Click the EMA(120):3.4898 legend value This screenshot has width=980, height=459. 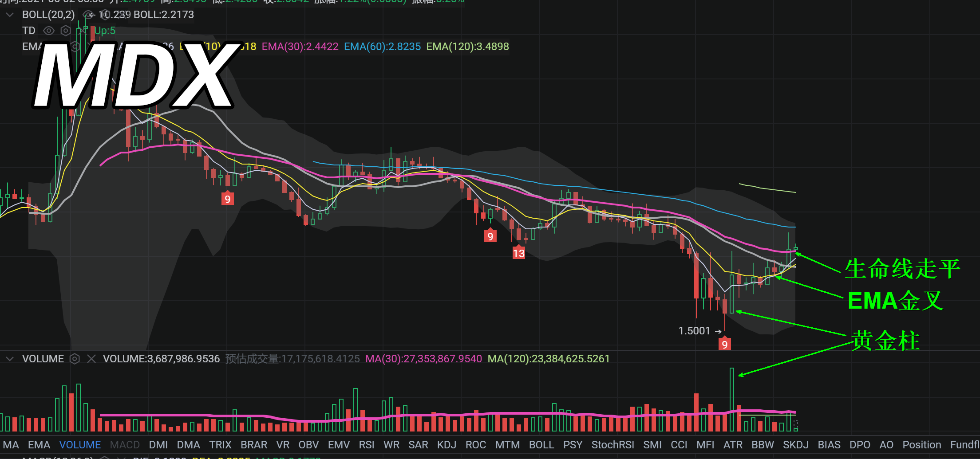(468, 47)
